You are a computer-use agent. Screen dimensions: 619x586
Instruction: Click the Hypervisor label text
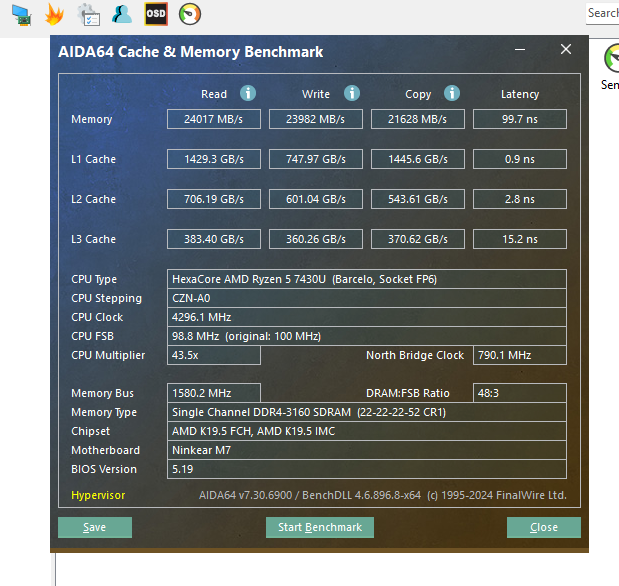click(x=98, y=495)
